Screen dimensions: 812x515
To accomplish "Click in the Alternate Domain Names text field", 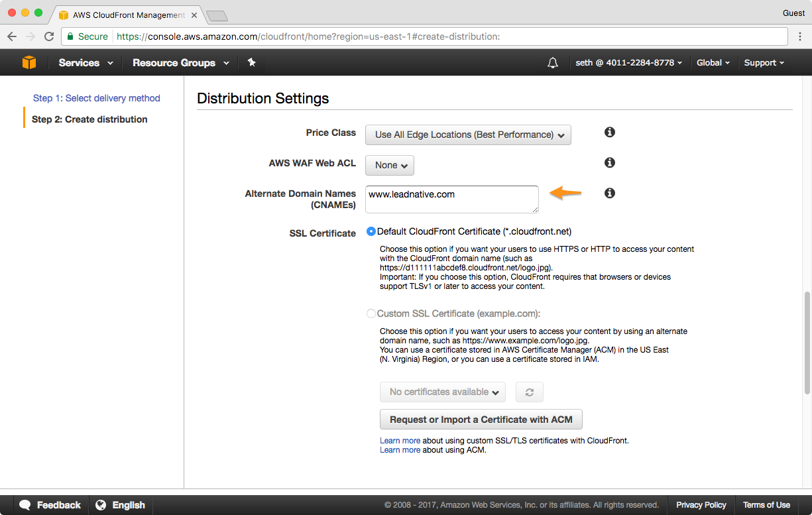I will click(x=451, y=199).
